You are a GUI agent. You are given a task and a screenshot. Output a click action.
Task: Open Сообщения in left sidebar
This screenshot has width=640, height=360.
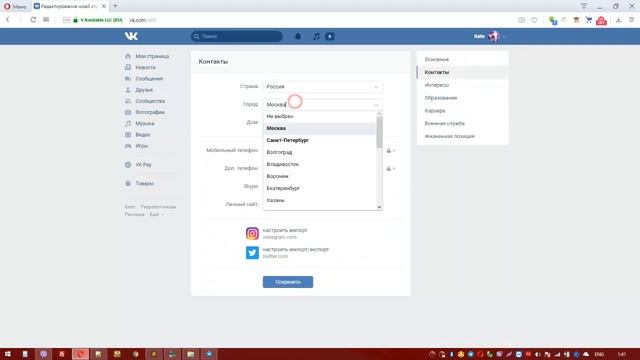pos(149,78)
